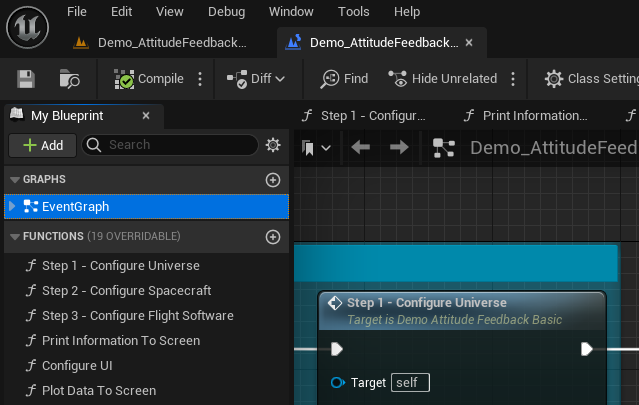Screen dimensions: 639x405
Task: Open the View menu
Action: [x=170, y=11]
